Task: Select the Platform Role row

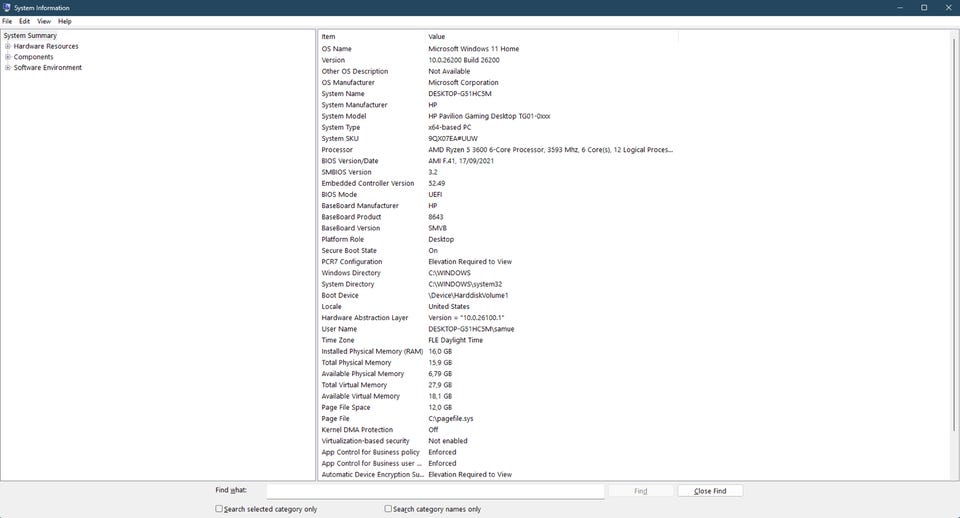Action: 498,239
